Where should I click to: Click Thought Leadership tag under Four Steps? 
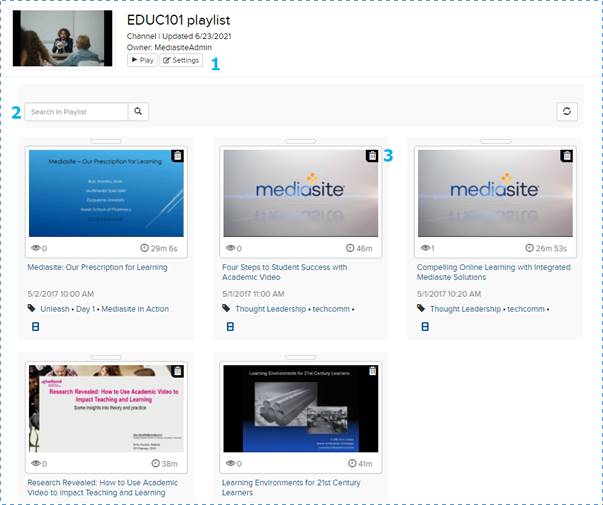tap(270, 309)
